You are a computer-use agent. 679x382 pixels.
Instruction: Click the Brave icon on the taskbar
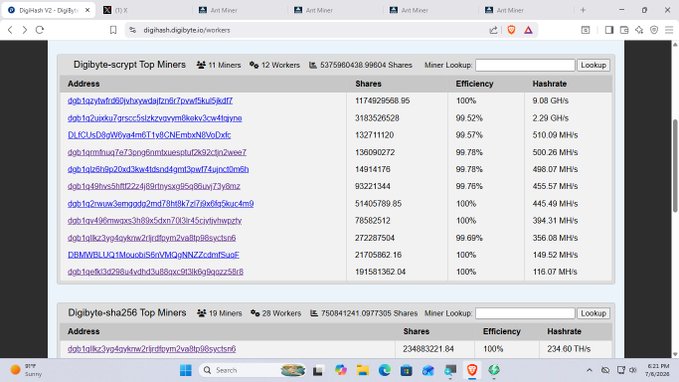472,370
